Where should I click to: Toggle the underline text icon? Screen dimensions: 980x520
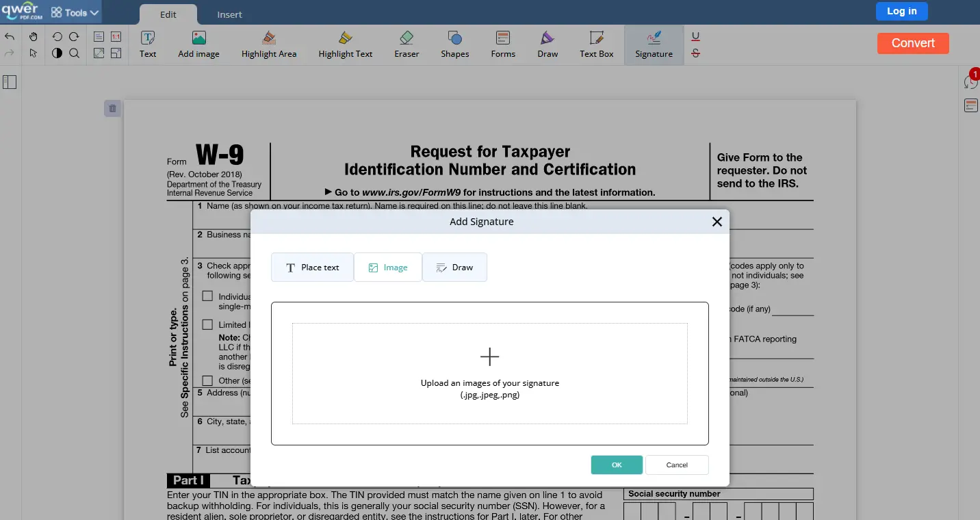[x=696, y=37]
